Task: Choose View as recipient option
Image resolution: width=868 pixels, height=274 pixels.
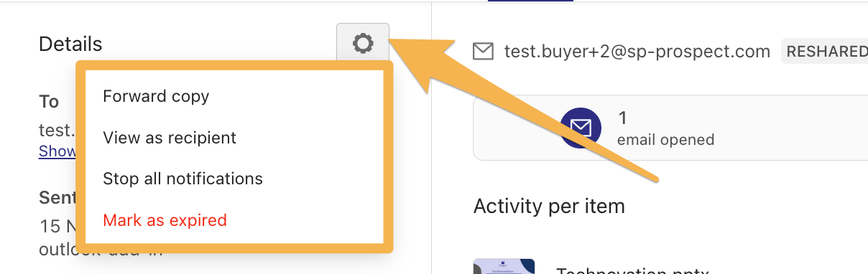Action: [170, 138]
